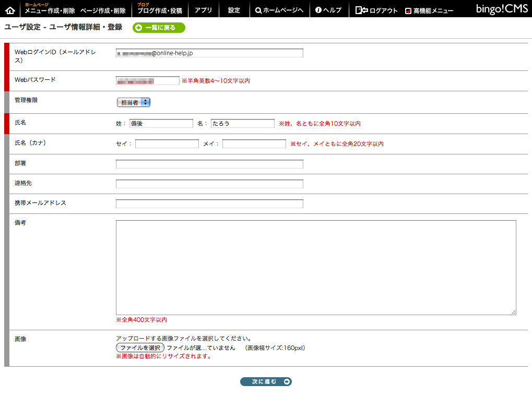Focus the WebログインID email field
This screenshot has height=396, width=532.
(x=209, y=53)
